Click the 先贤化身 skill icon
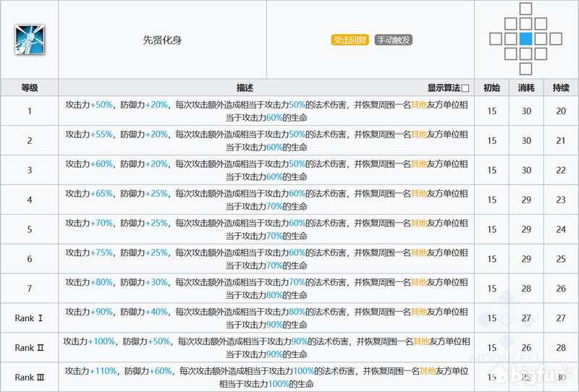Viewport: 579px width, 392px height. tap(30, 40)
